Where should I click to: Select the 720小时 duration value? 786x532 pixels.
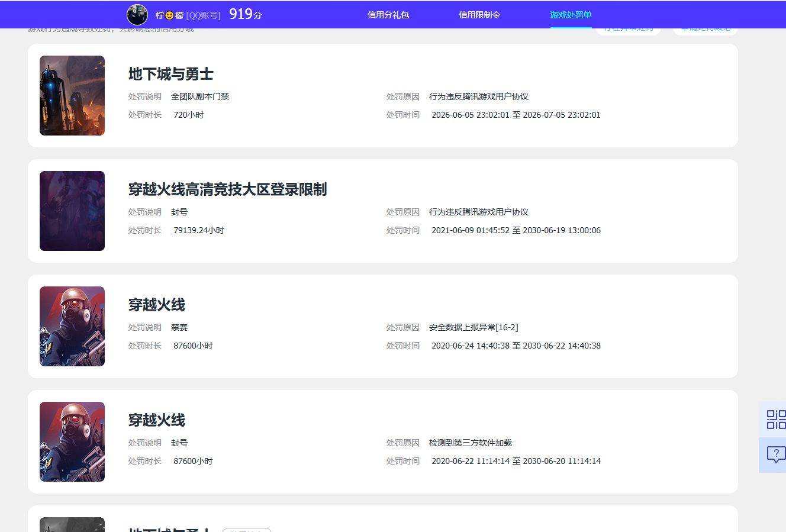pyautogui.click(x=189, y=115)
